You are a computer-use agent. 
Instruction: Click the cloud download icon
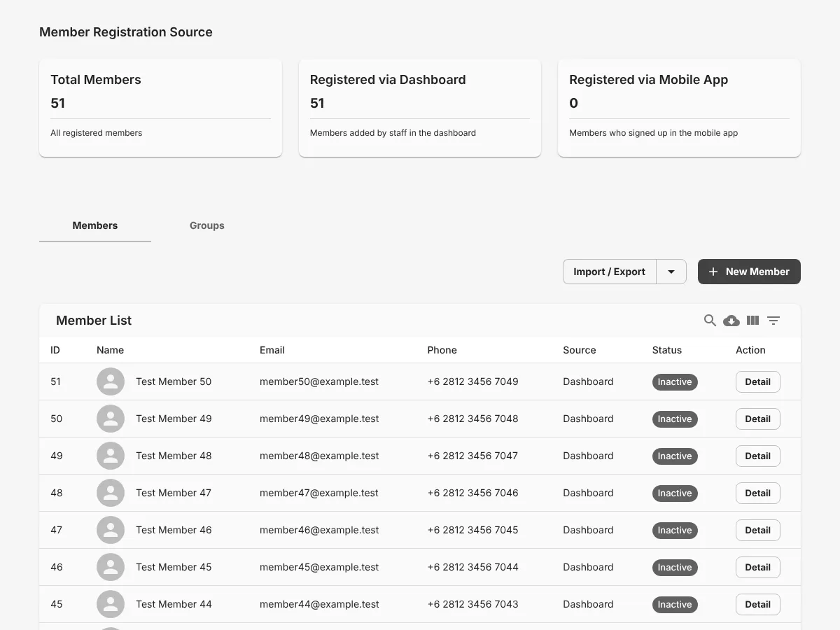point(731,321)
